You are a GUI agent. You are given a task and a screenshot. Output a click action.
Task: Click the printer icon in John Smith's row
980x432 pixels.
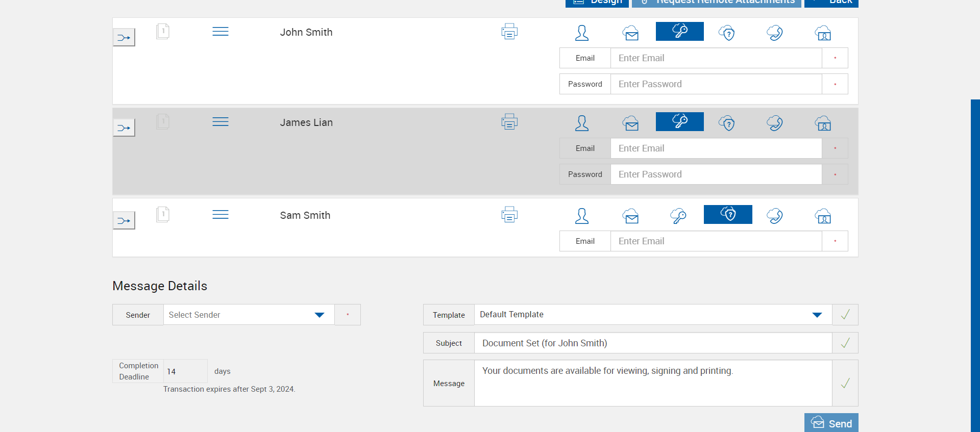509,32
